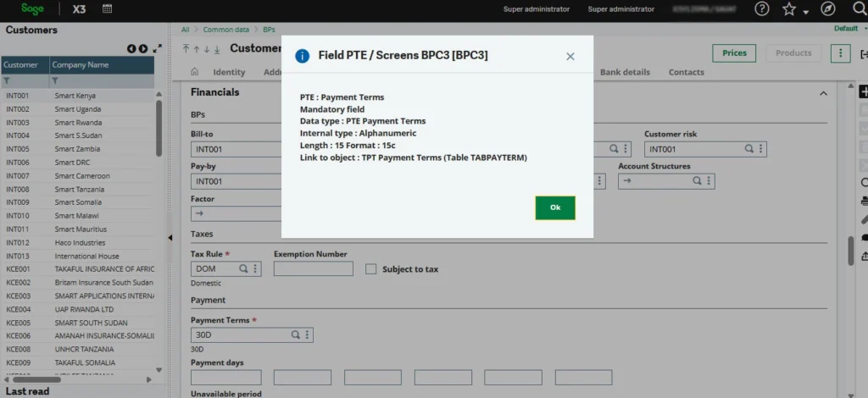This screenshot has height=398, width=868.
Task: Go to previous page in Customers list
Action: [131, 48]
